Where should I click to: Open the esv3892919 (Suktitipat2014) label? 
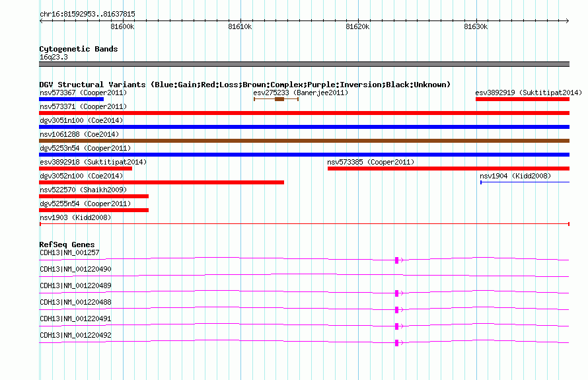point(529,93)
